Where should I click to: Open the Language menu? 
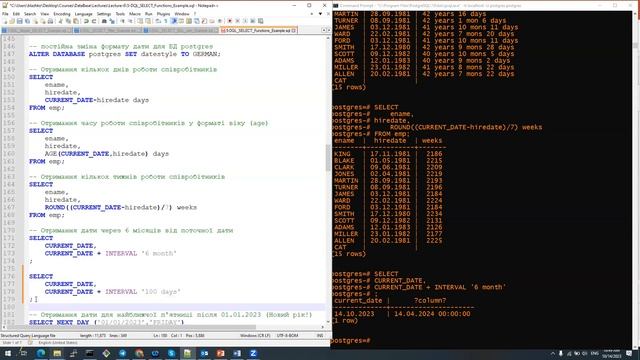coord(84,14)
